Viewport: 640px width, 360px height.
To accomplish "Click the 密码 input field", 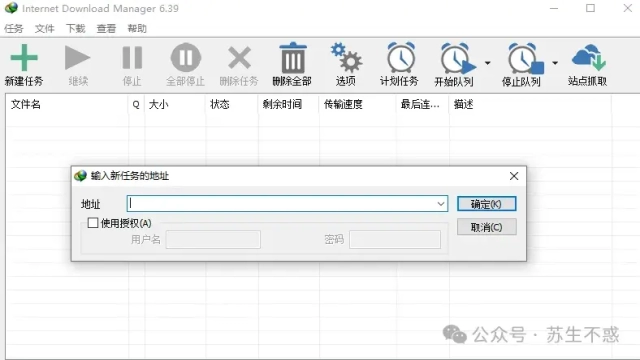I will (x=395, y=240).
